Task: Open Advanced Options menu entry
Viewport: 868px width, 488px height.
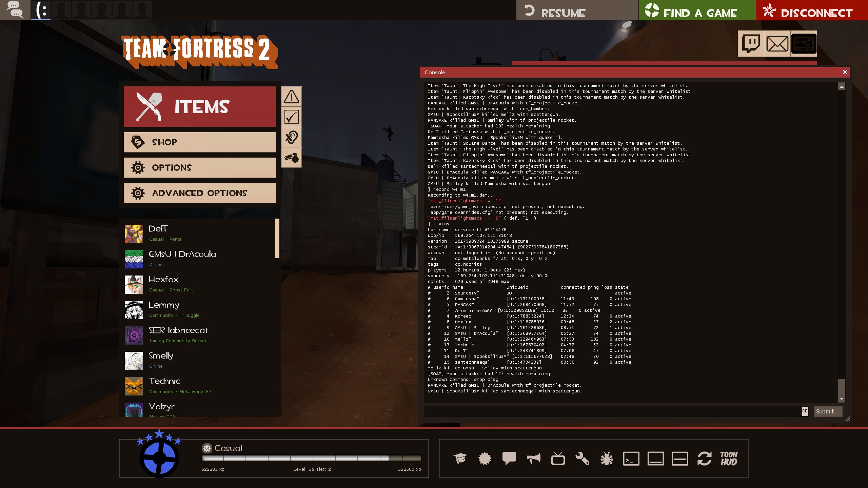Action: click(200, 193)
